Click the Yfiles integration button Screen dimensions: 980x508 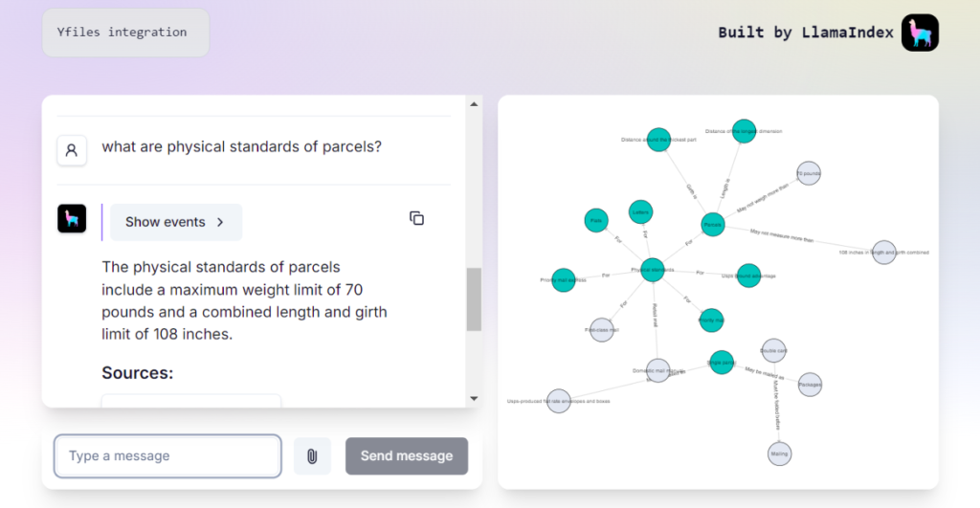click(125, 33)
